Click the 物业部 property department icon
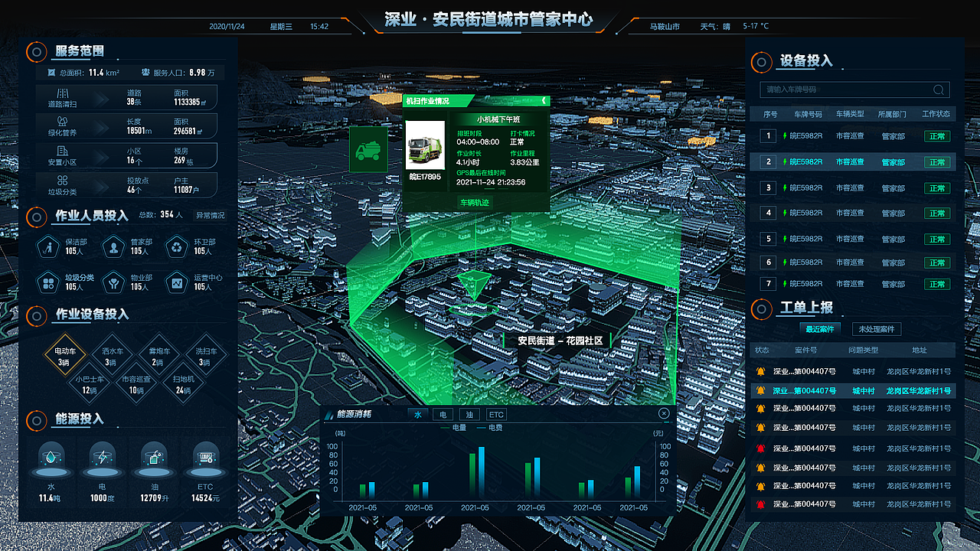980x551 pixels. click(114, 283)
